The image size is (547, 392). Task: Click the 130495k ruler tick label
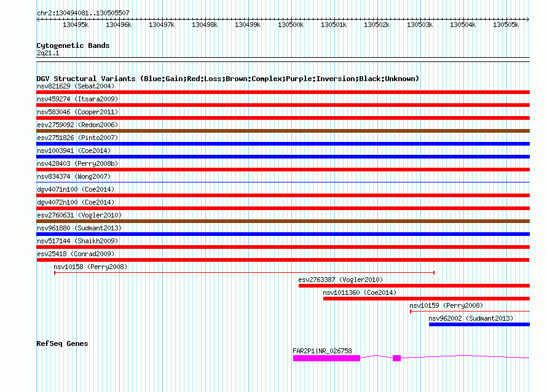76,25
